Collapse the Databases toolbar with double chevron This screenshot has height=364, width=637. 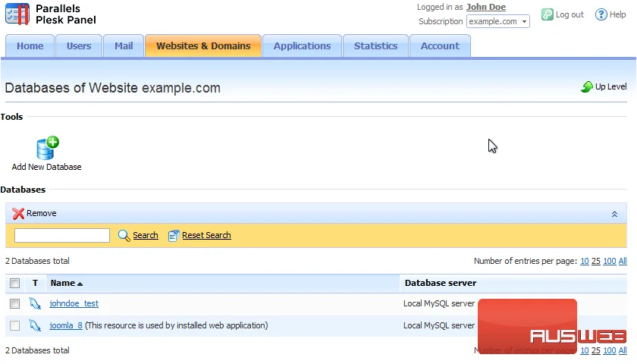click(614, 214)
